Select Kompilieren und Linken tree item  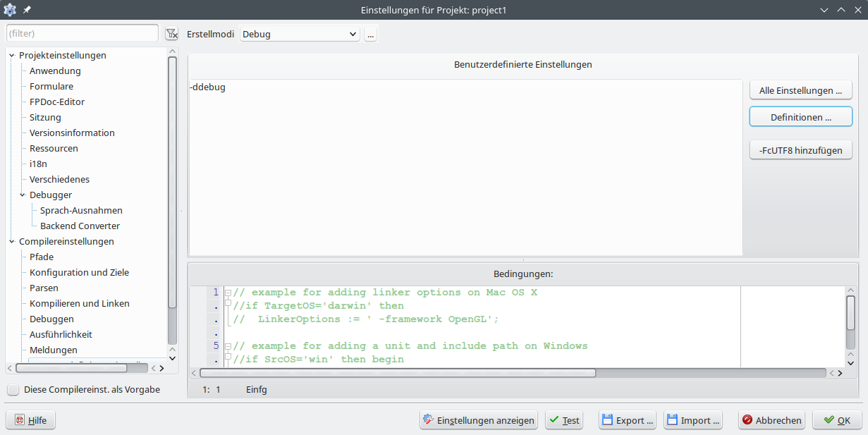(x=80, y=303)
